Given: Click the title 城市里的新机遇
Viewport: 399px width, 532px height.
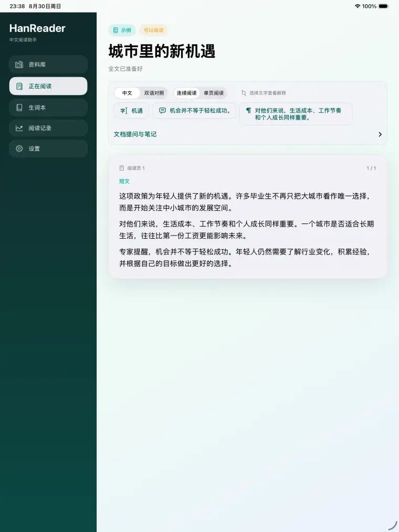Looking at the screenshot, I should [162, 51].
